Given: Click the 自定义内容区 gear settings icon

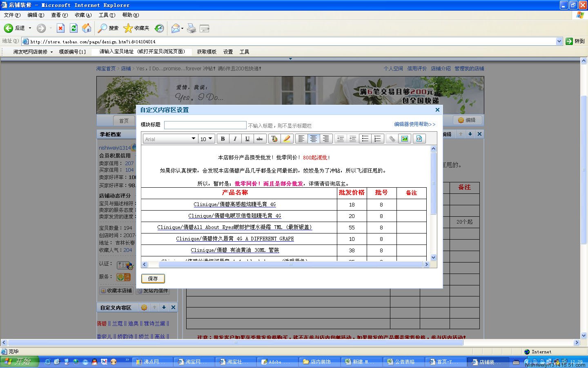Looking at the screenshot, I should coord(144,307).
